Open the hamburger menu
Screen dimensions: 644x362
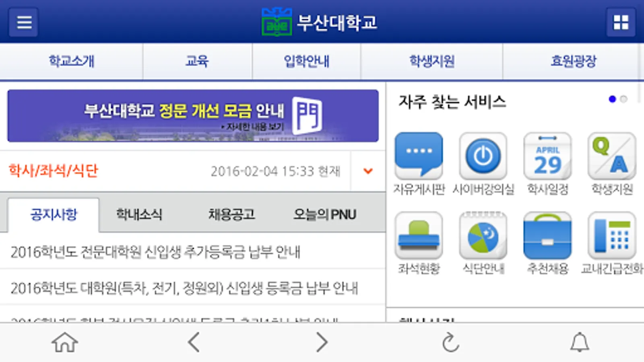[24, 22]
